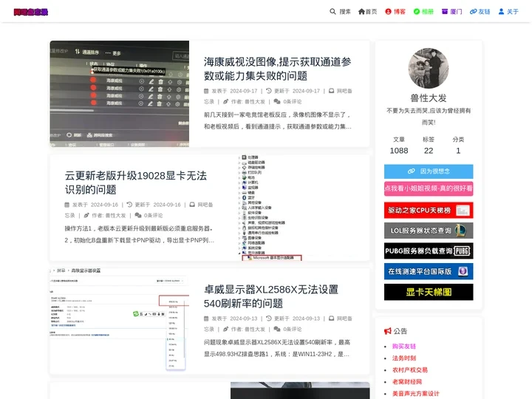Open the 相册 album menu
The image size is (532, 399).
pos(423,12)
